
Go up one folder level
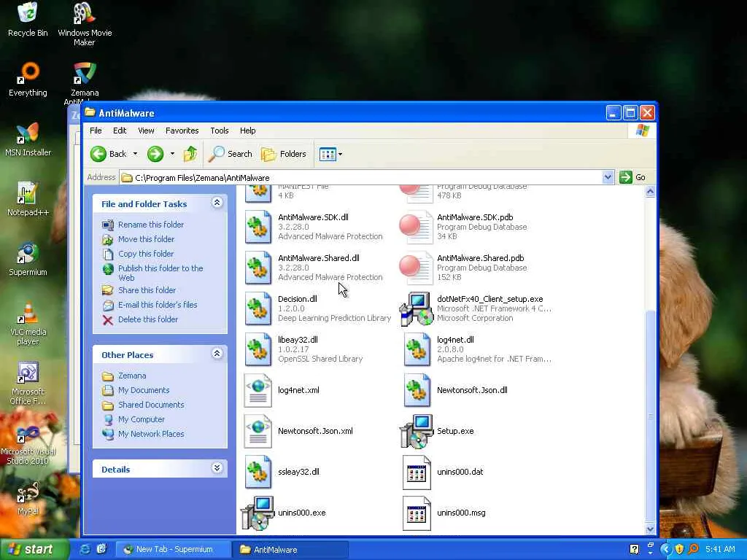[190, 154]
